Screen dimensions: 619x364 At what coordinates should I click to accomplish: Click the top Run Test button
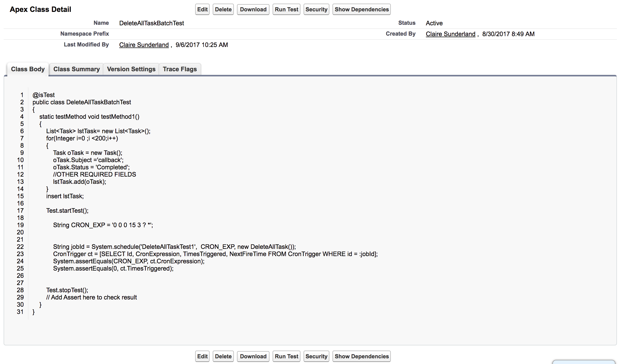pyautogui.click(x=286, y=10)
